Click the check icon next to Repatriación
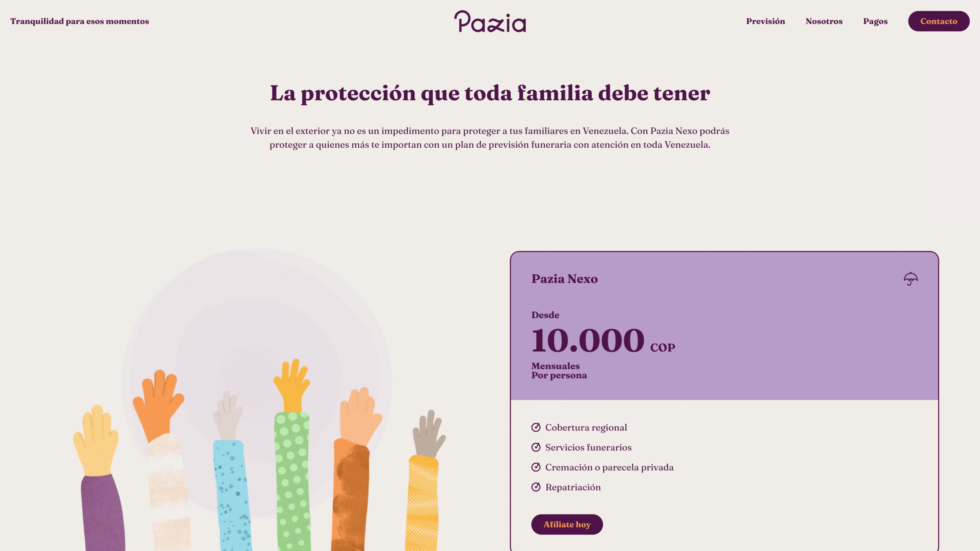980x551 pixels. click(536, 487)
